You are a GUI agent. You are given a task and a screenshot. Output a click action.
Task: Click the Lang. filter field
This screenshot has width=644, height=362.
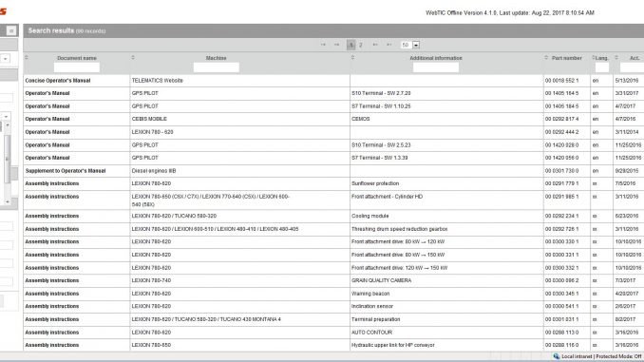(x=601, y=67)
